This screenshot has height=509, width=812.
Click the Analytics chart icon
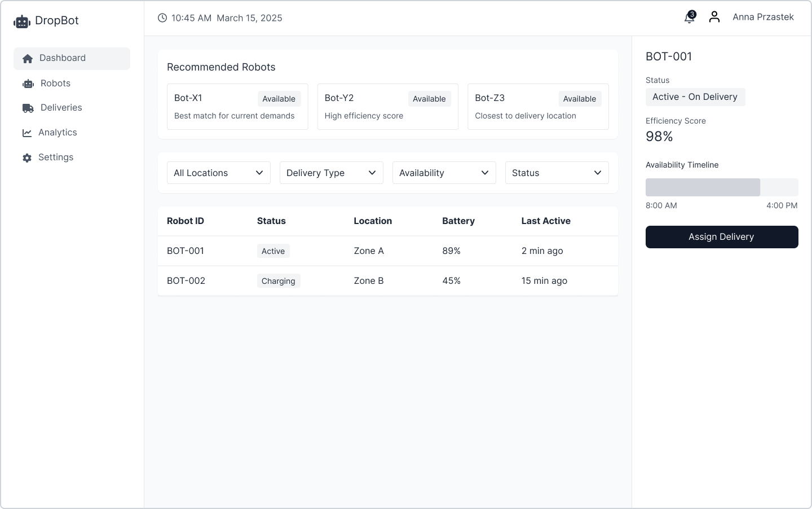click(x=27, y=133)
